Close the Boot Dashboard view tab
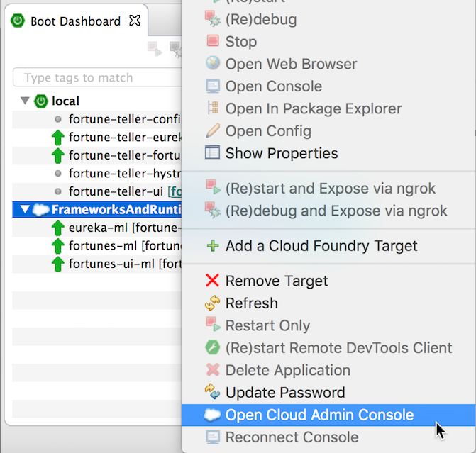The width and height of the screenshot is (476, 453). pos(135,21)
